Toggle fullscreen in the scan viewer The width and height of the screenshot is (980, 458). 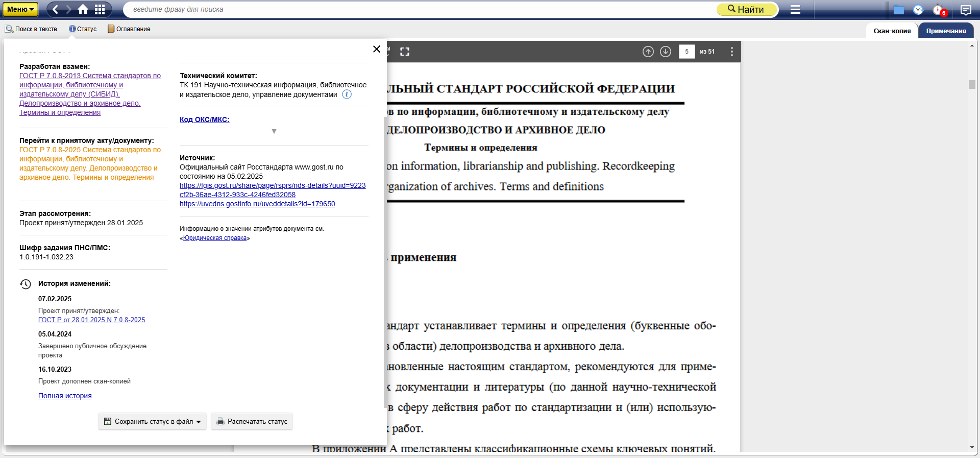pos(405,52)
